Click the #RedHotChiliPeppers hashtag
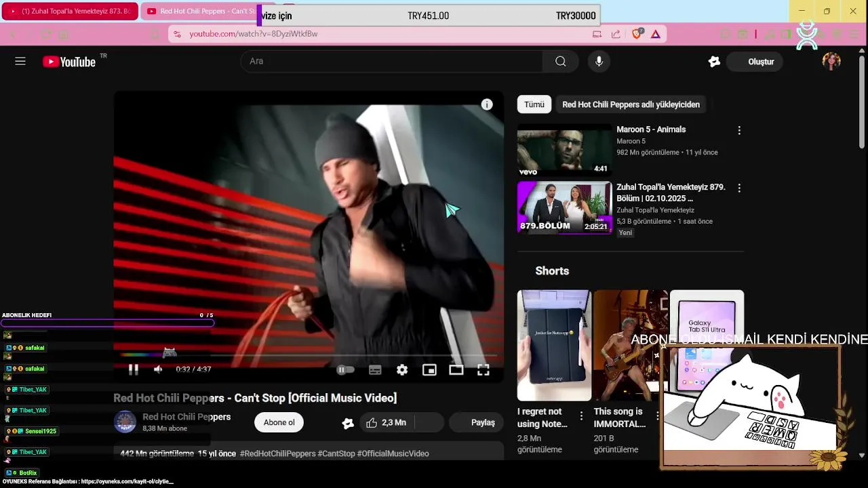Image resolution: width=868 pixels, height=488 pixels. pos(278,453)
